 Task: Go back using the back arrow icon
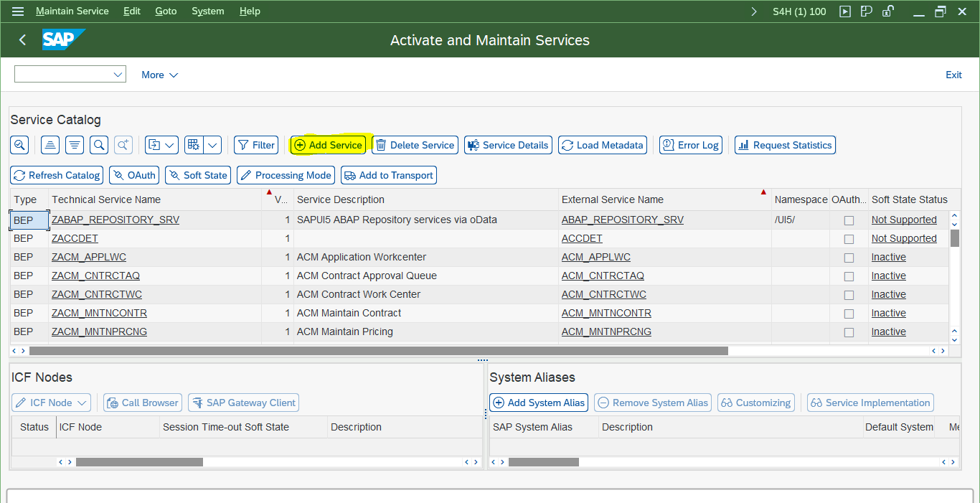coord(22,40)
